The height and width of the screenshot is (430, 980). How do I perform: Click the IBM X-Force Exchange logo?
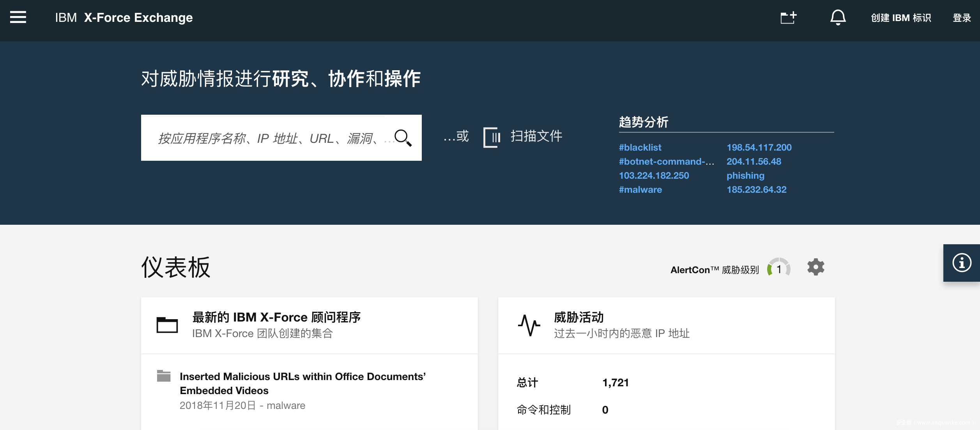124,18
